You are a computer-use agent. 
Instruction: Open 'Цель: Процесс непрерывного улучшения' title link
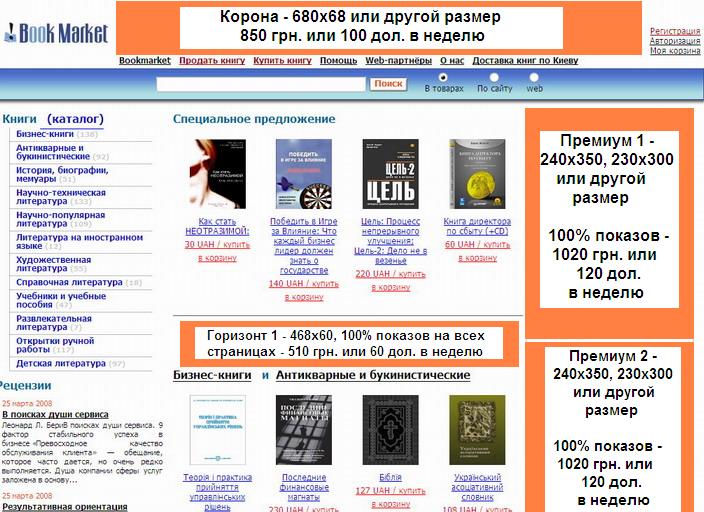[391, 241]
